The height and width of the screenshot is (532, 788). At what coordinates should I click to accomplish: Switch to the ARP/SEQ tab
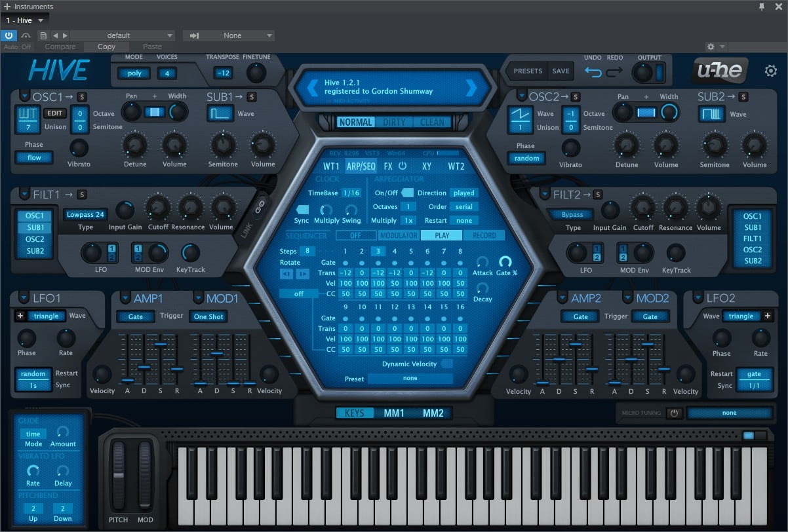pyautogui.click(x=361, y=166)
